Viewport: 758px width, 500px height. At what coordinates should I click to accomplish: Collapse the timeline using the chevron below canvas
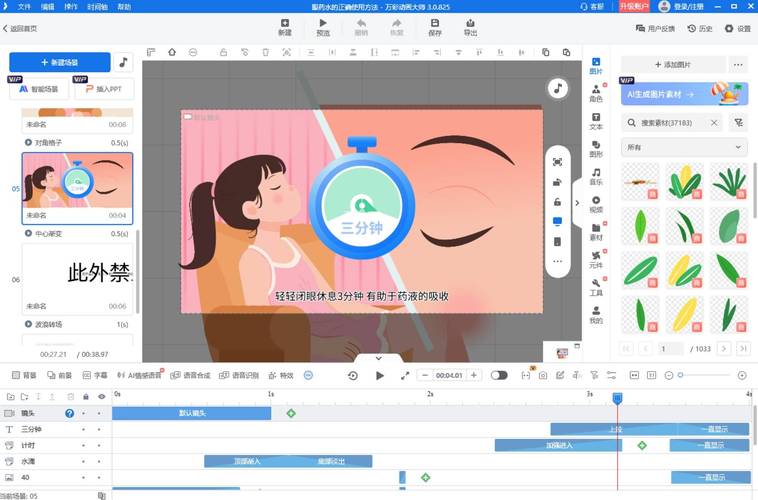(378, 357)
